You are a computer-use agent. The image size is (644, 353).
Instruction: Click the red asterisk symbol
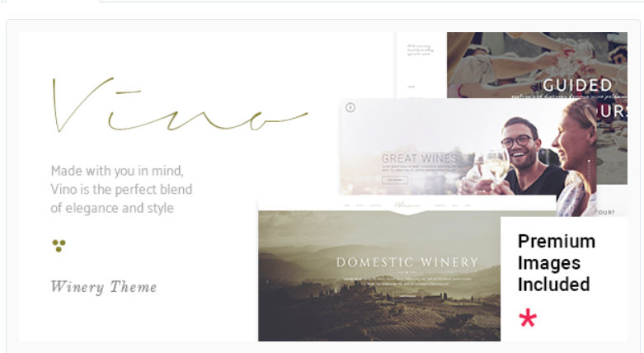click(528, 318)
